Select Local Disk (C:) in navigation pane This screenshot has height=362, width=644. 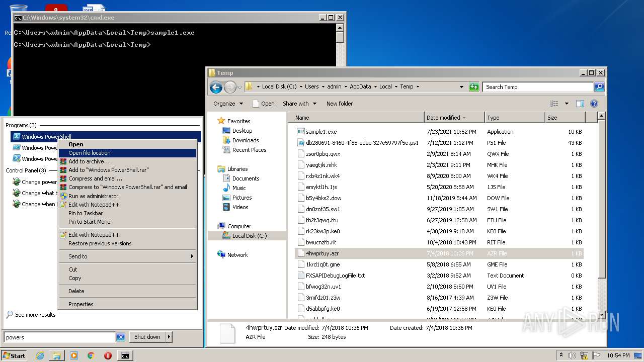coord(249,236)
